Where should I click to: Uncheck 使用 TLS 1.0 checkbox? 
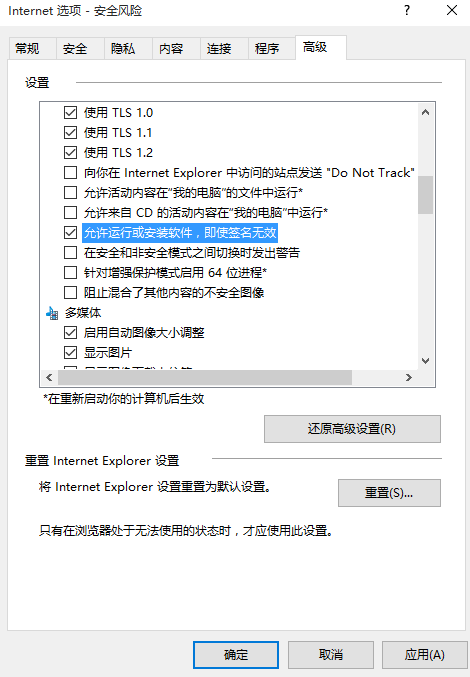70,113
